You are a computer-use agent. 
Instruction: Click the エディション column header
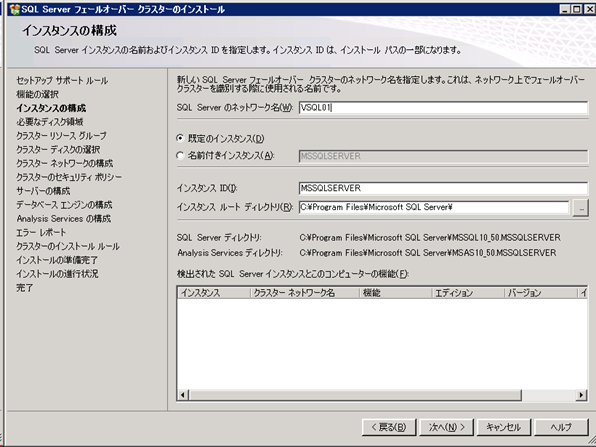468,293
